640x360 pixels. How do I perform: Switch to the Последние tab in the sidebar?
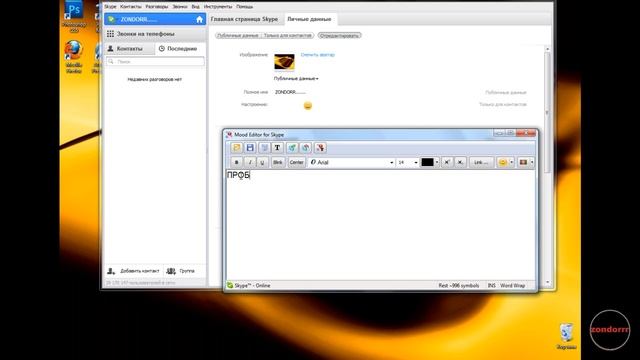click(x=180, y=49)
